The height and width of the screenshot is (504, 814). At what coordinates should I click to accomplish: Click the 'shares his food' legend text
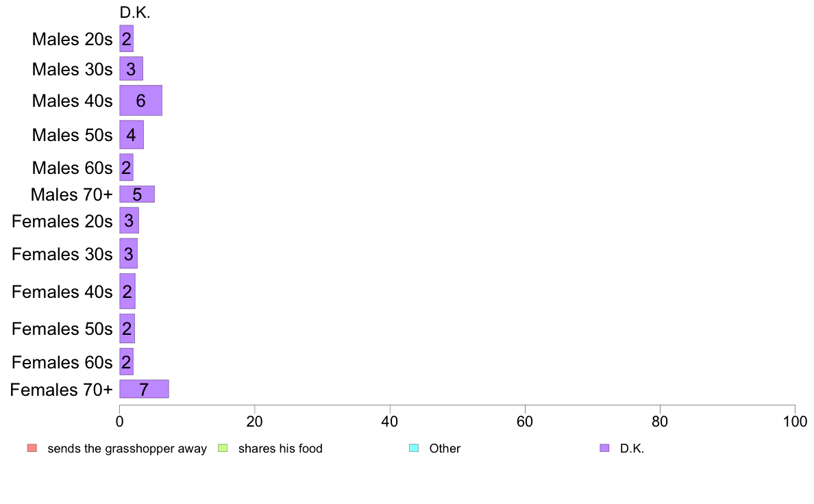coord(280,449)
